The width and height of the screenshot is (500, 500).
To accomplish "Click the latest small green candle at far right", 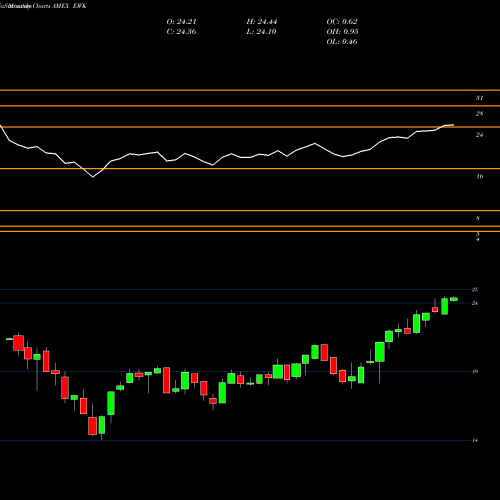I will pyautogui.click(x=454, y=299).
